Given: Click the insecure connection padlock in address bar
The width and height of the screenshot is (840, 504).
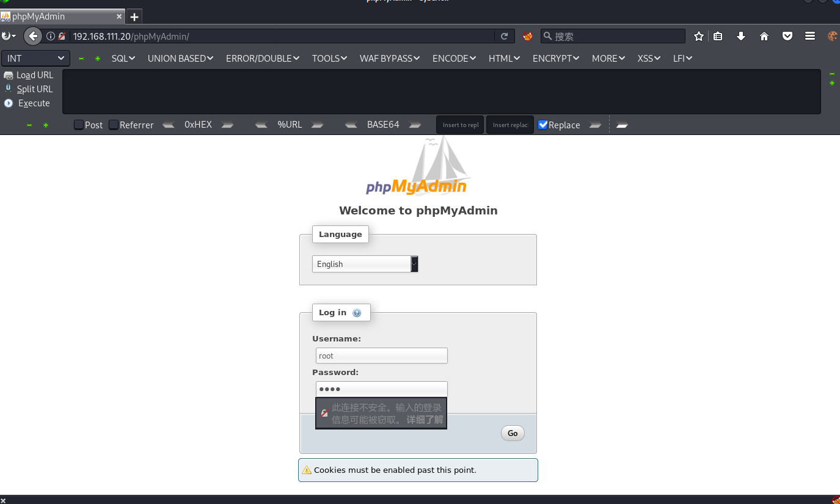Looking at the screenshot, I should pyautogui.click(x=62, y=36).
